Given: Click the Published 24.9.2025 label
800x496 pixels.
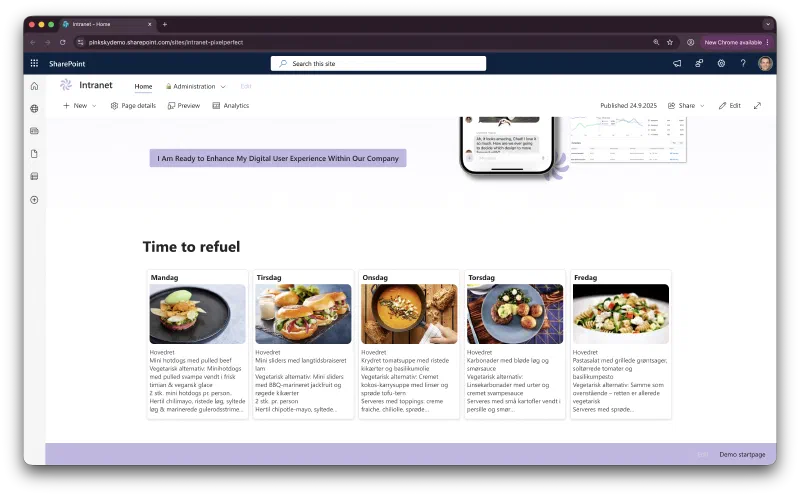Looking at the screenshot, I should 628,106.
